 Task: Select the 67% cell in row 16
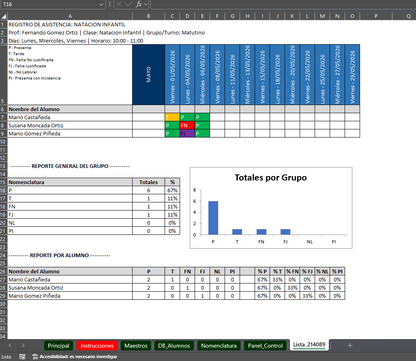(x=172, y=190)
